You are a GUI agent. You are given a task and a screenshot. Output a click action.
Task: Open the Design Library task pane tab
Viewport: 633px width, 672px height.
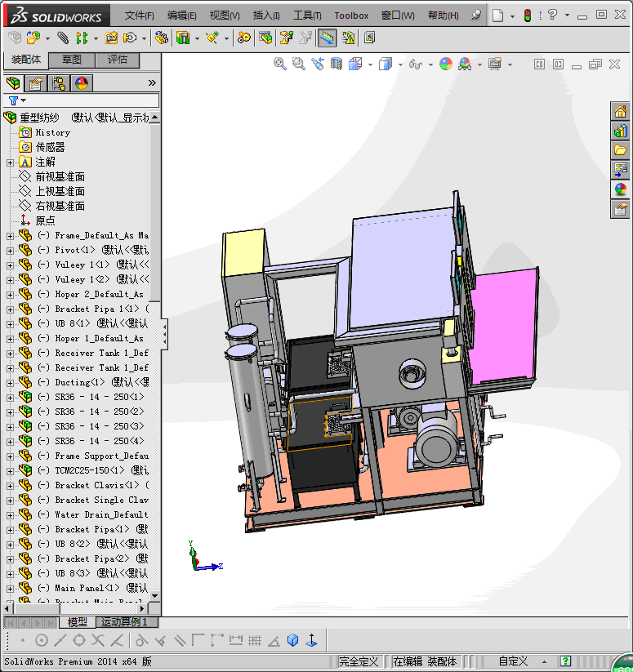click(x=621, y=131)
